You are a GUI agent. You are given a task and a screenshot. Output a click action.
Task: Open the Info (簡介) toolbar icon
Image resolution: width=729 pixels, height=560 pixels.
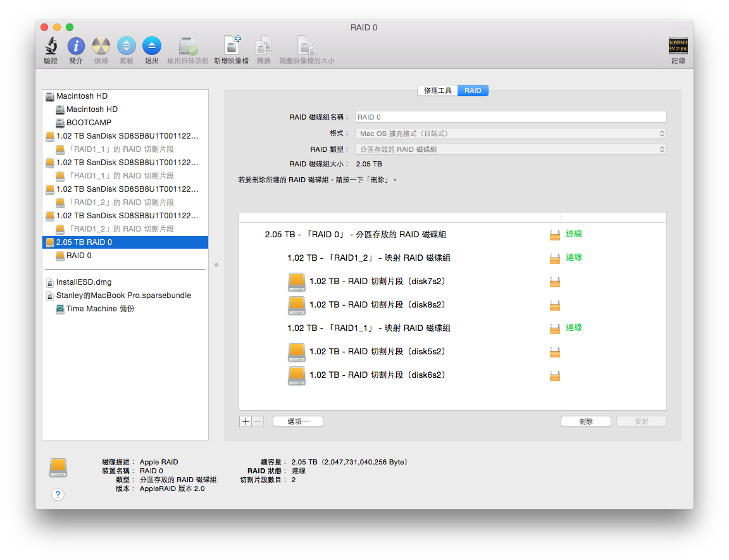click(76, 46)
